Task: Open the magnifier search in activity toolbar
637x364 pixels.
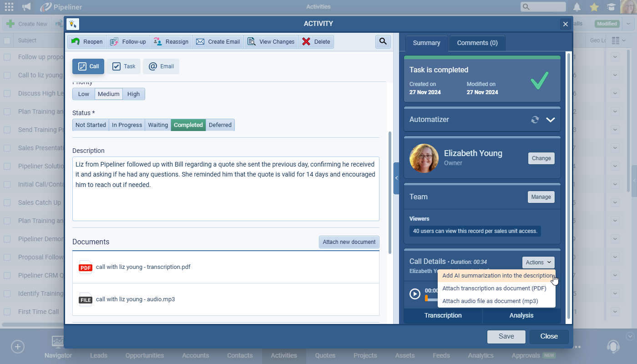Action: [383, 42]
